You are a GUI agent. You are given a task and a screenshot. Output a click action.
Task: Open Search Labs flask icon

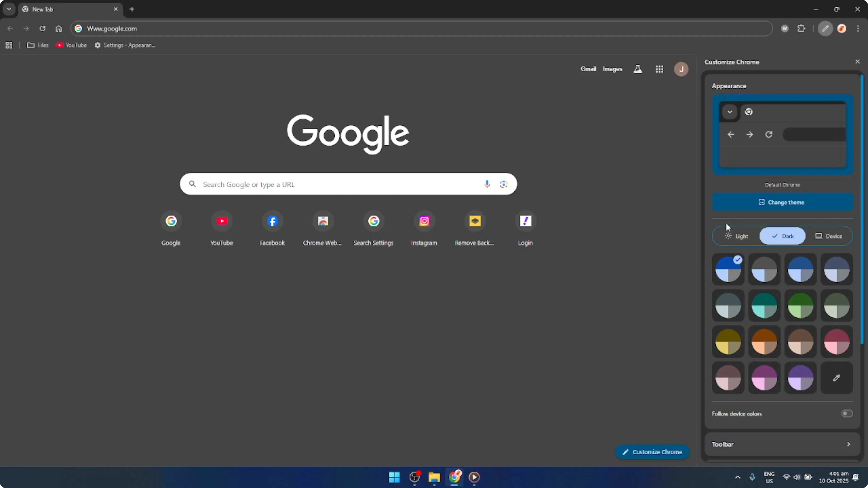tap(638, 69)
